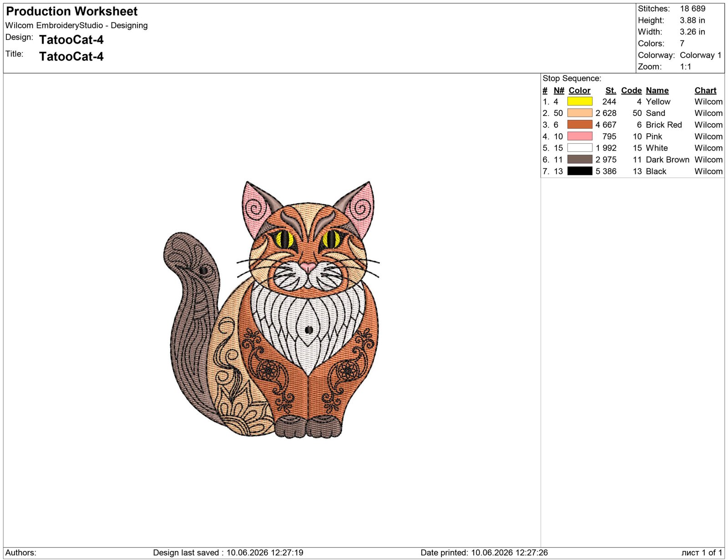Click stitch count '5 386' for Black

click(606, 171)
